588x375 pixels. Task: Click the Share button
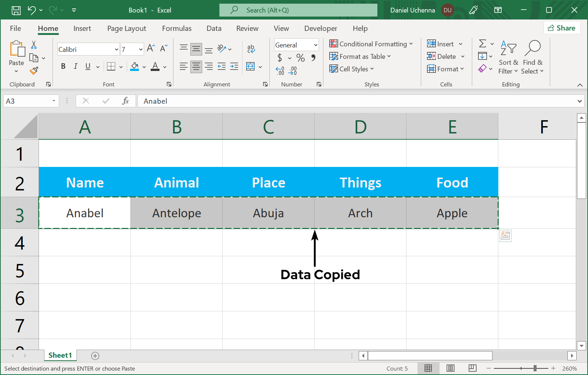tap(562, 28)
